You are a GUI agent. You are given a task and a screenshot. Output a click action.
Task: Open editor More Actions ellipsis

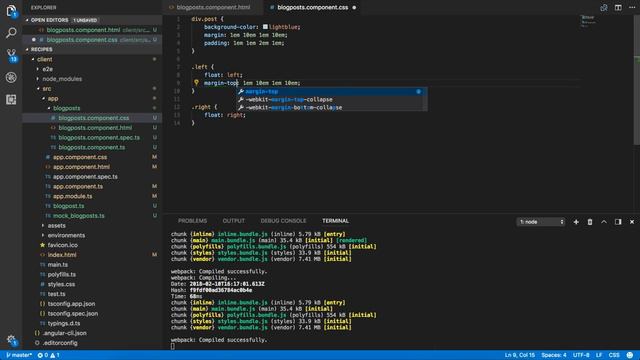(x=632, y=7)
